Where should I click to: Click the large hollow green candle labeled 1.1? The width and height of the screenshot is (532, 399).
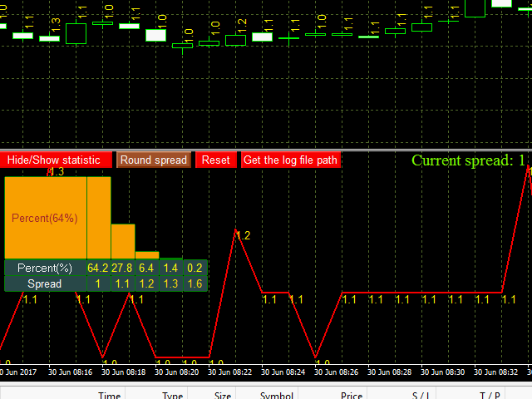point(76,33)
